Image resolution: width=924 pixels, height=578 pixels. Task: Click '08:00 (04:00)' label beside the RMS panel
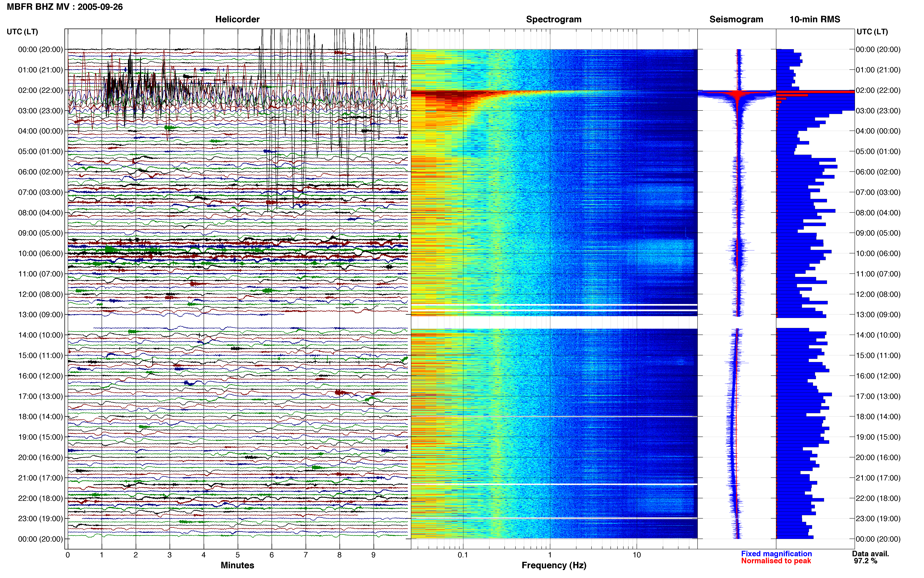[x=878, y=212]
